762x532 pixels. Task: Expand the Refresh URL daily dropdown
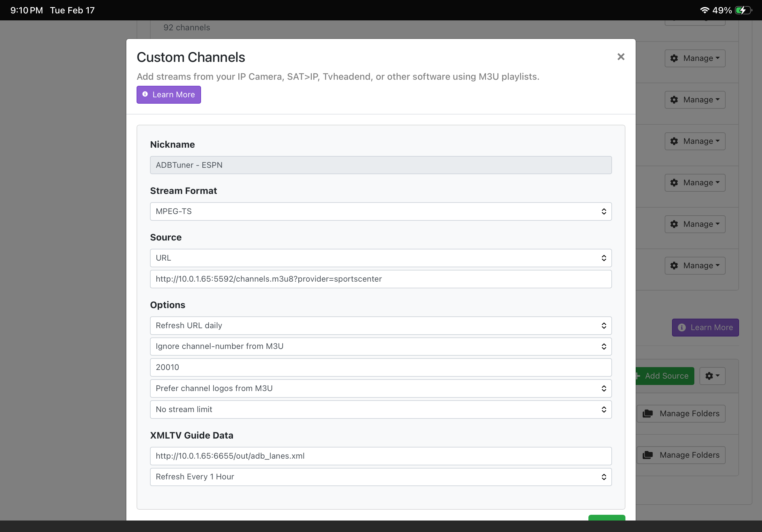[x=380, y=325]
